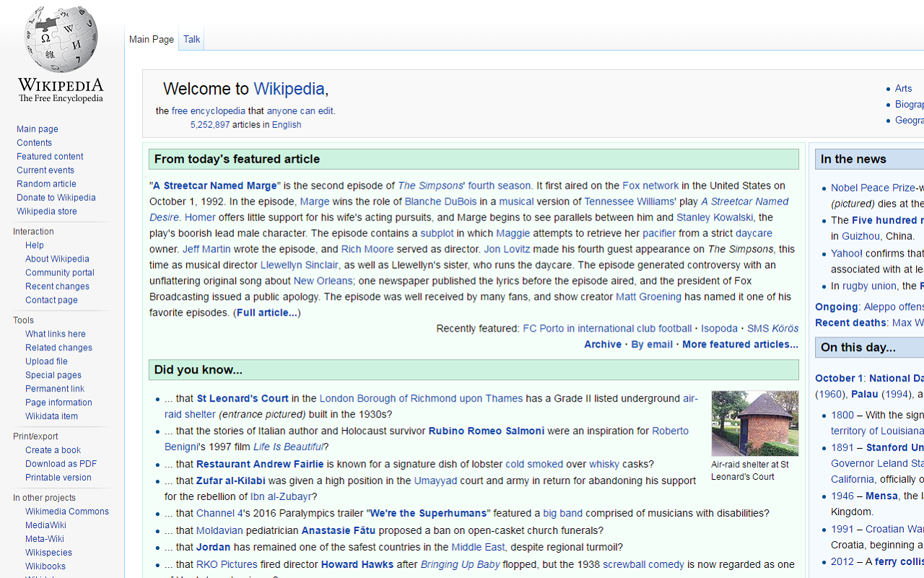Click the 'By email' link
This screenshot has width=924, height=578.
click(x=652, y=345)
